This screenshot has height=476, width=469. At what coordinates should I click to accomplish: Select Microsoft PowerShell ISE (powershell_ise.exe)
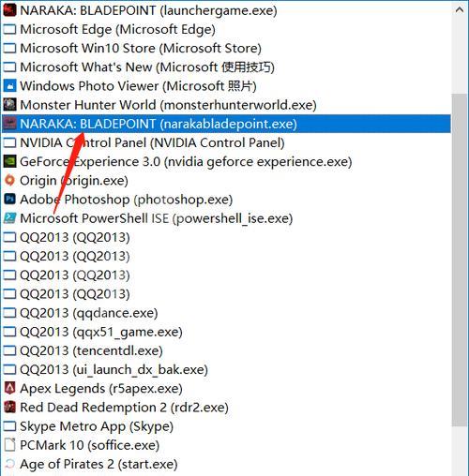pos(226,218)
